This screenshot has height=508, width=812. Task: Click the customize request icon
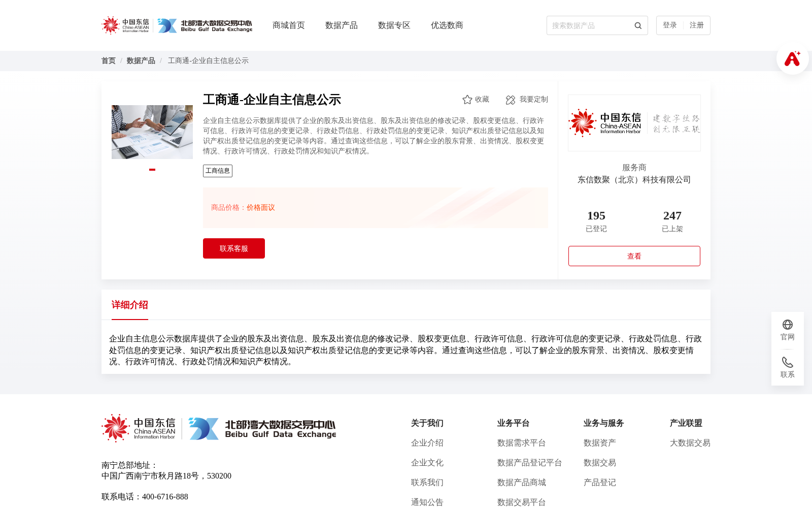[511, 100]
